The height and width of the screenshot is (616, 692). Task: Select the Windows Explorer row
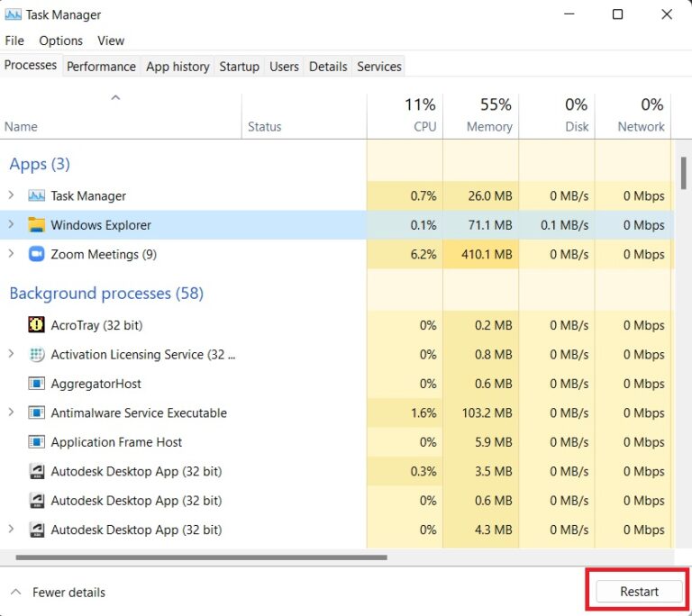coord(337,225)
